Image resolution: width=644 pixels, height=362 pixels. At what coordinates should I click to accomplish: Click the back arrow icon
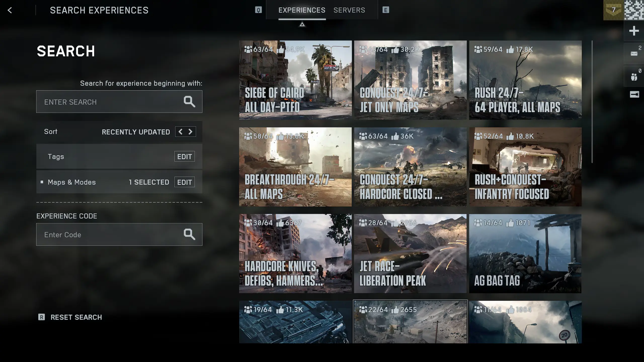click(x=10, y=10)
